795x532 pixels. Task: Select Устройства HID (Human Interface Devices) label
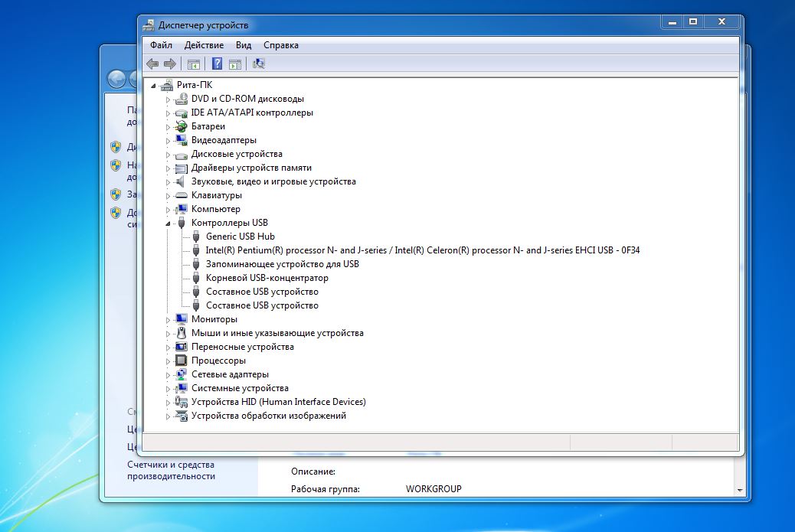278,402
